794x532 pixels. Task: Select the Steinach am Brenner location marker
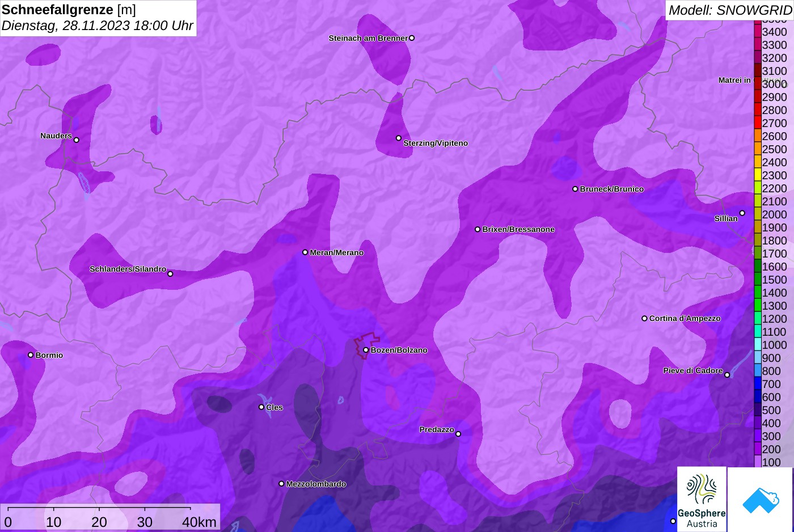coord(412,38)
